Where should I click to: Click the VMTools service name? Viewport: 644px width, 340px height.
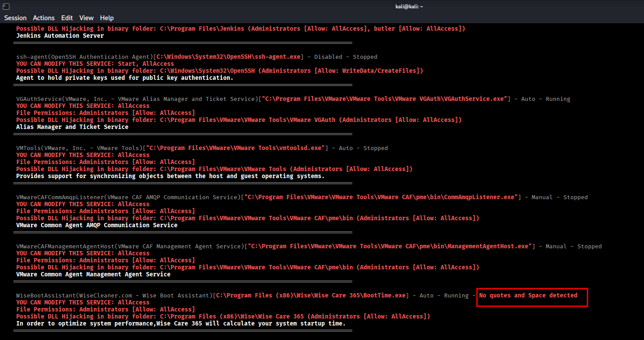[28, 148]
